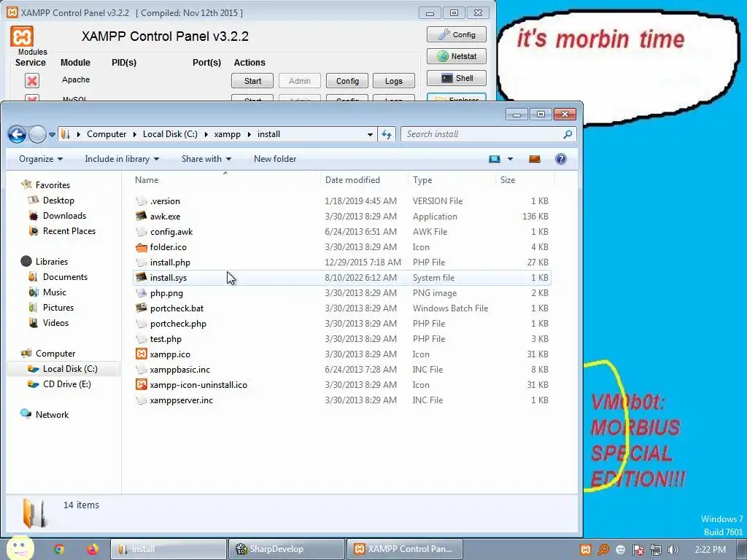Open Music library
747x560 pixels.
[x=54, y=292]
